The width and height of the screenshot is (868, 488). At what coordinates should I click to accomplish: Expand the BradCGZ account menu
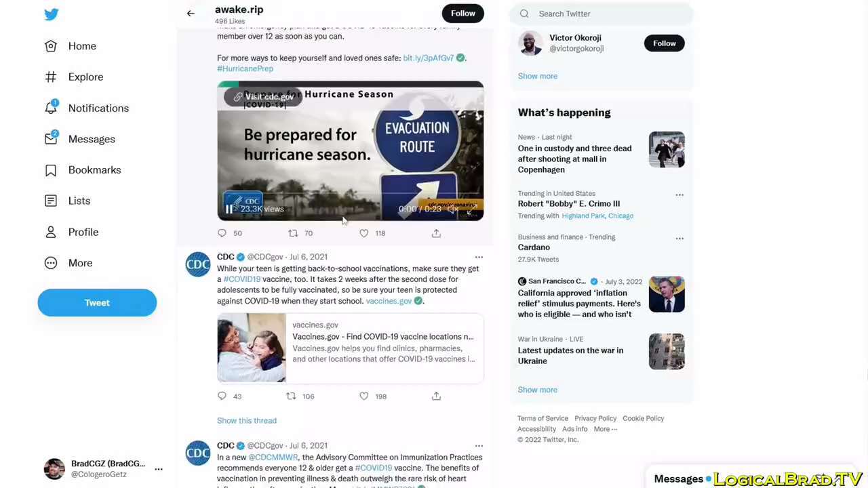click(x=159, y=469)
